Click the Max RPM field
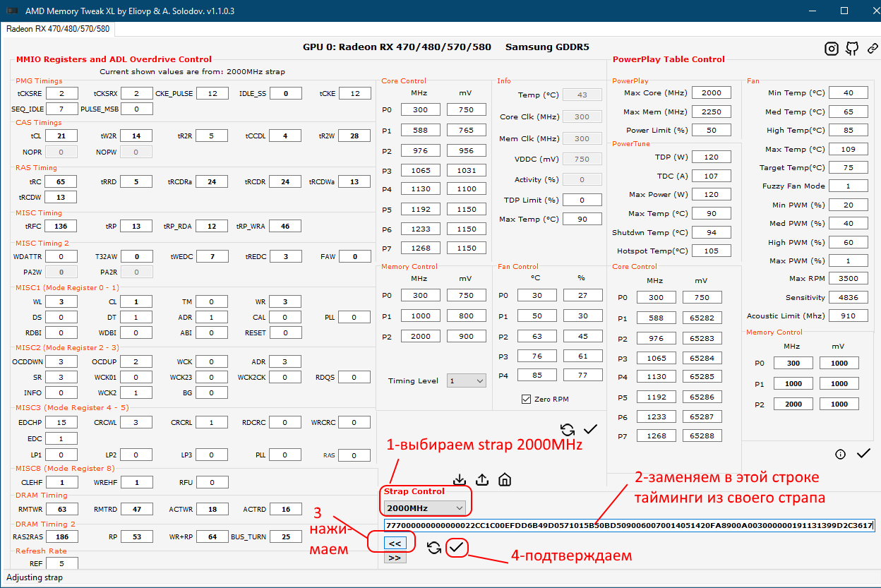This screenshot has width=881, height=588. (849, 279)
